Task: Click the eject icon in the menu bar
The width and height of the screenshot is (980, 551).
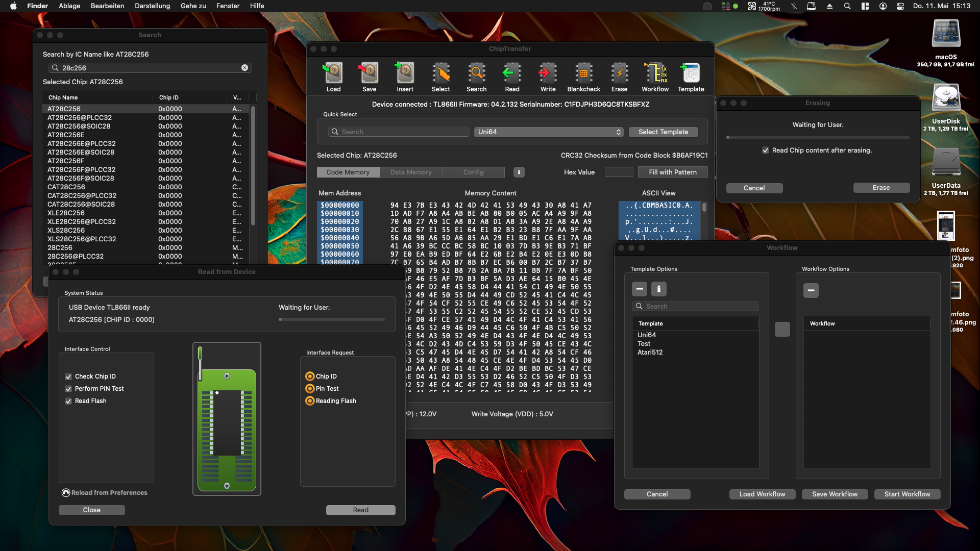Action: pos(829,6)
